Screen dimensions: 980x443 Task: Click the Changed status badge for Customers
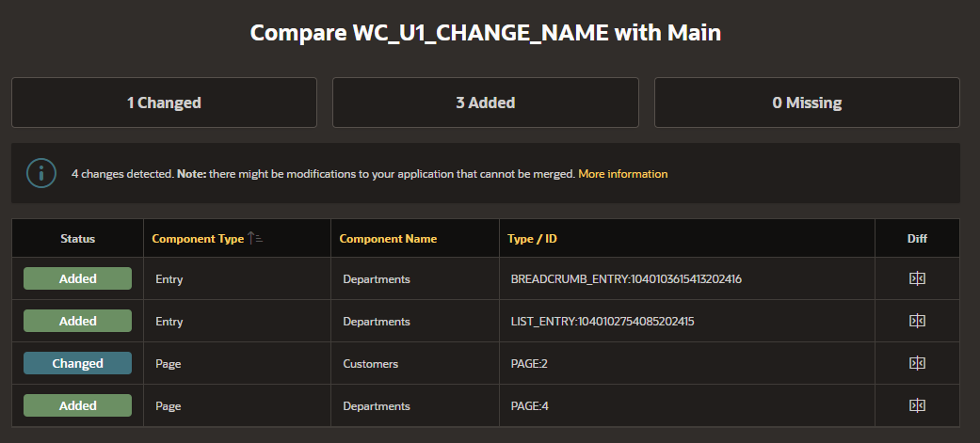coord(77,363)
